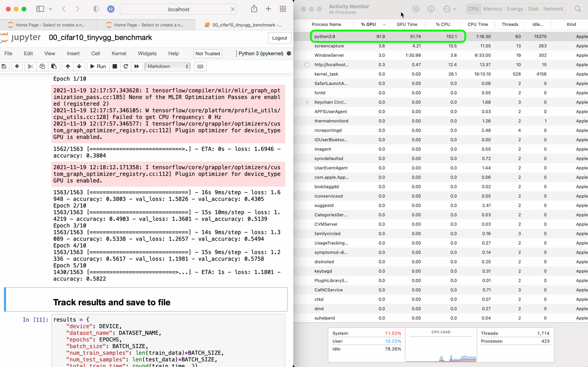Viewport: 588px width, 367px height.
Task: Click the Memory tab in Activity Monitor
Action: pos(492,9)
